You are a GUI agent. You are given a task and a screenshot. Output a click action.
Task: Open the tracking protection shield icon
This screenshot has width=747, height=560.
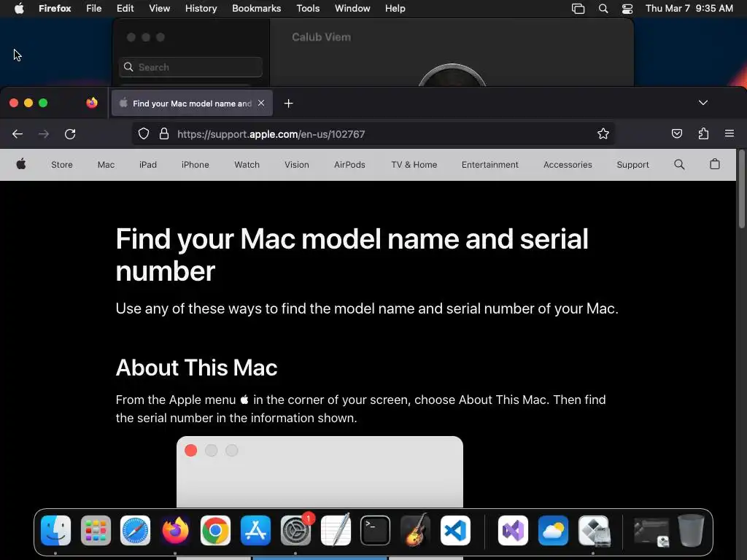[144, 134]
